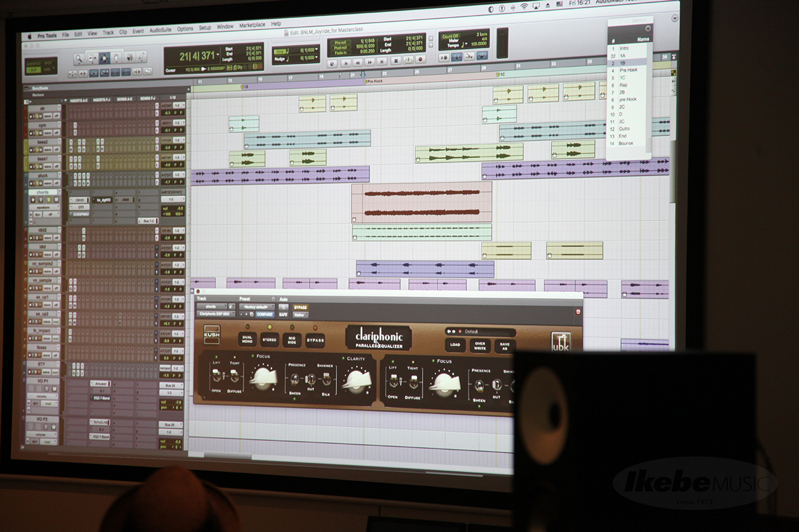
Task: Open the AudioSuite menu
Action: click(x=160, y=31)
